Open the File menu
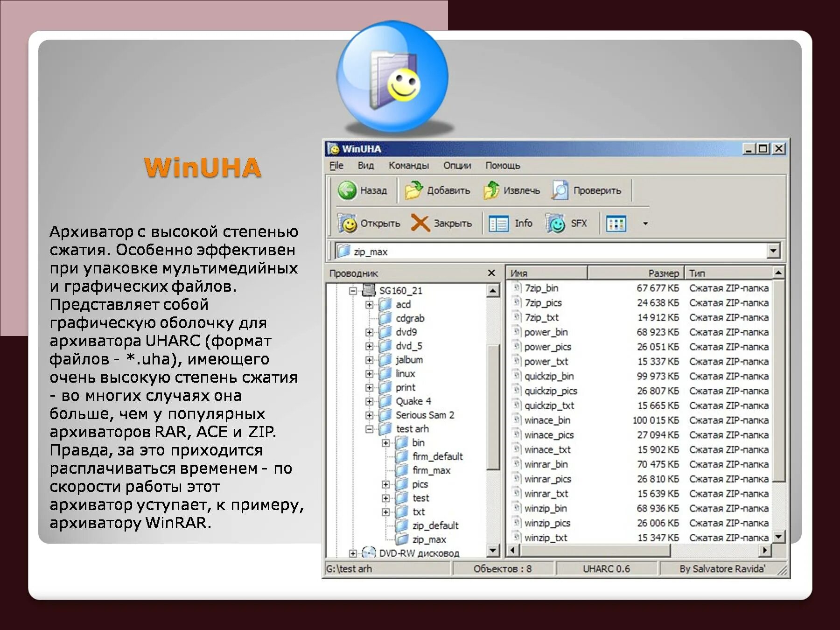The width and height of the screenshot is (840, 630). click(x=336, y=166)
